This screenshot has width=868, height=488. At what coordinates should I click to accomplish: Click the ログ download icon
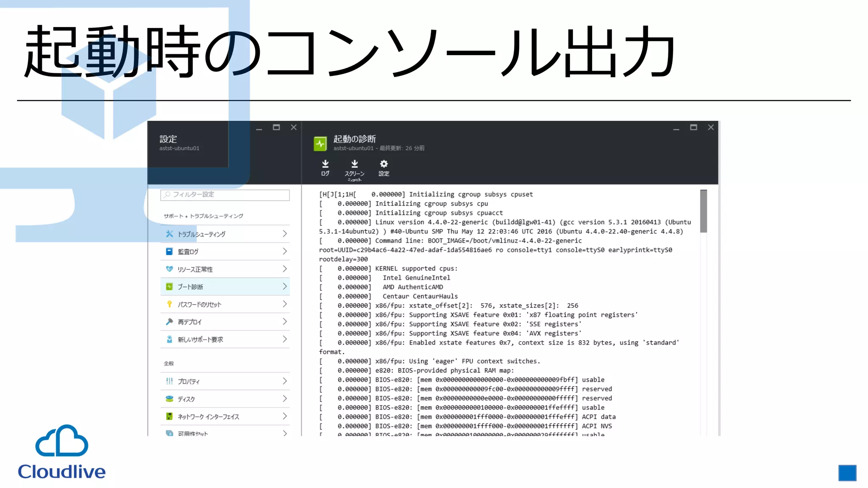[325, 164]
